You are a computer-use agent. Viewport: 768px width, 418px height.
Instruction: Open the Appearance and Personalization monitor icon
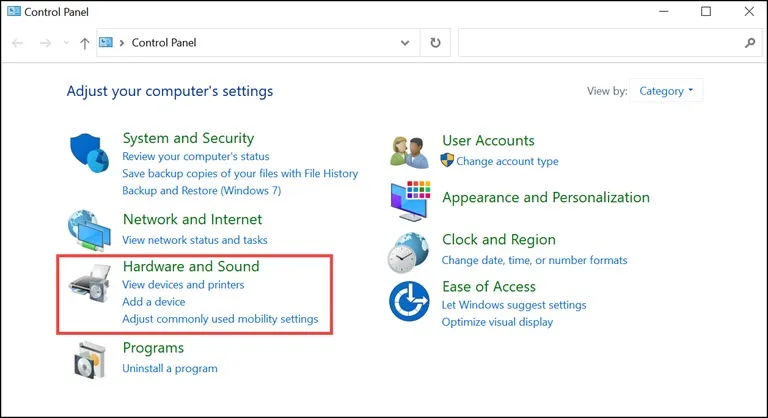tap(410, 201)
